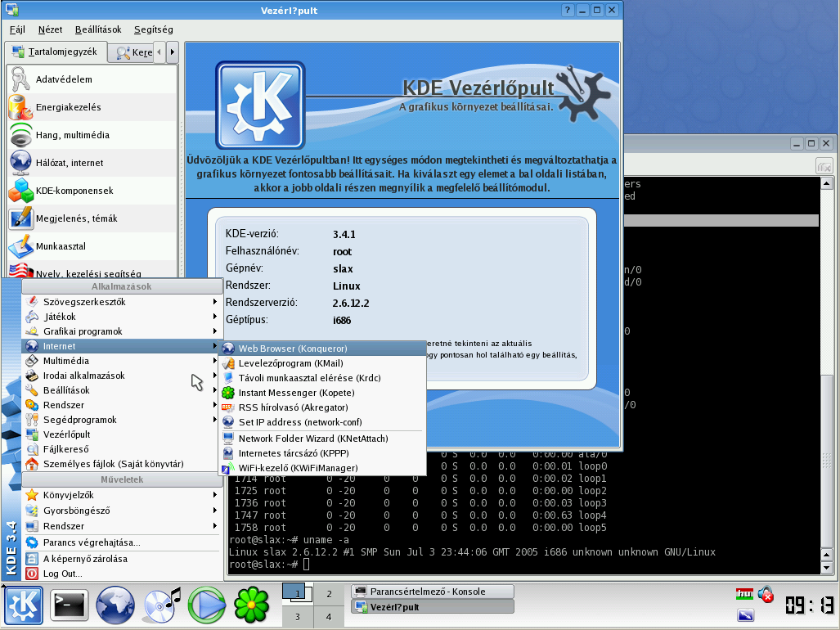Select Energiakezelés in the control center list
Viewport: 840px width, 630px height.
coord(68,107)
